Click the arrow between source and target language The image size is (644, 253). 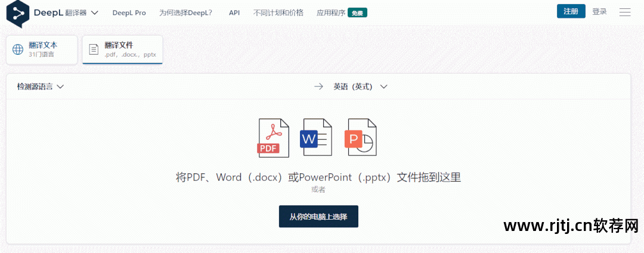pos(318,86)
